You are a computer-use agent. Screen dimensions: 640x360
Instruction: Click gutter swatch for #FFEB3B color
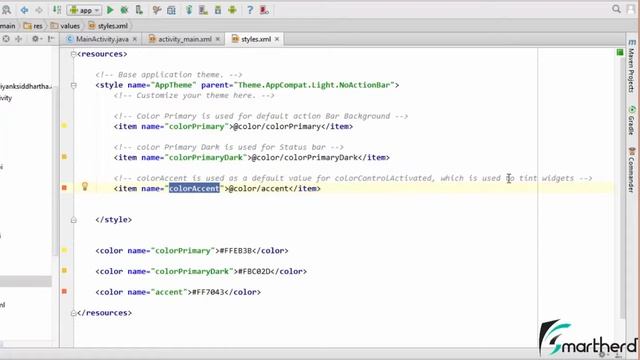coord(64,250)
